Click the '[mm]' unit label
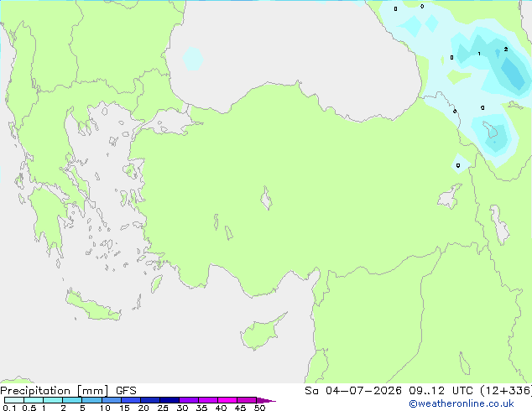Screen dimensions: 532x411 (92, 391)
